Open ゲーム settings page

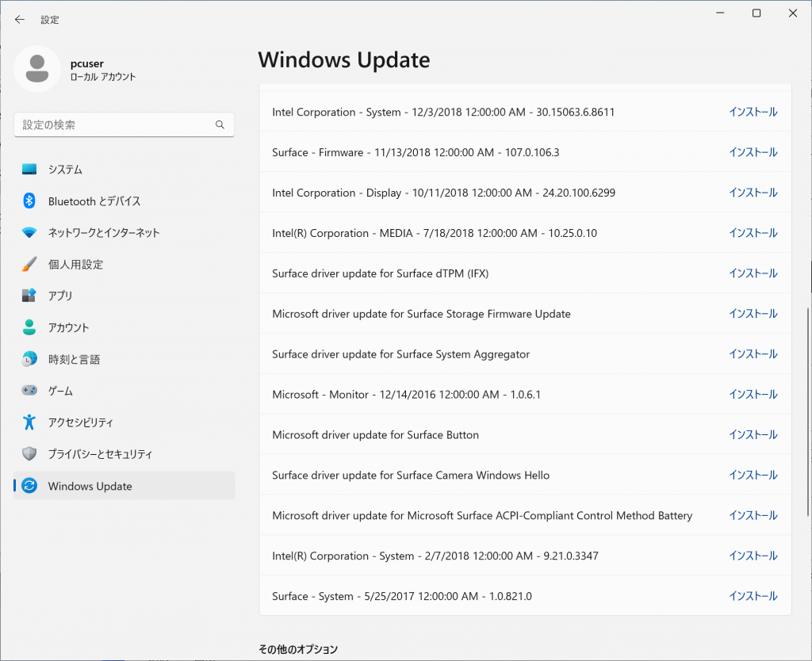(124, 390)
